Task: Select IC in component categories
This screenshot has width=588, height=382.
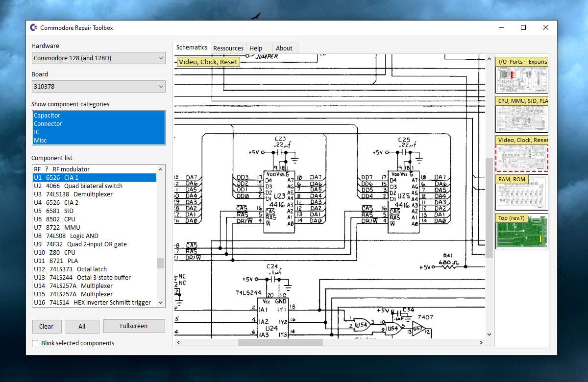Action: point(98,132)
